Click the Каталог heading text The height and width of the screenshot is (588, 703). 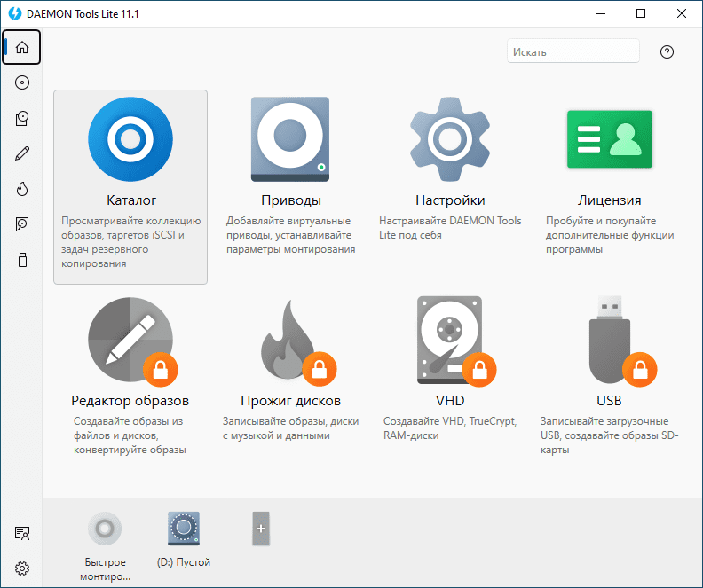[x=131, y=200]
